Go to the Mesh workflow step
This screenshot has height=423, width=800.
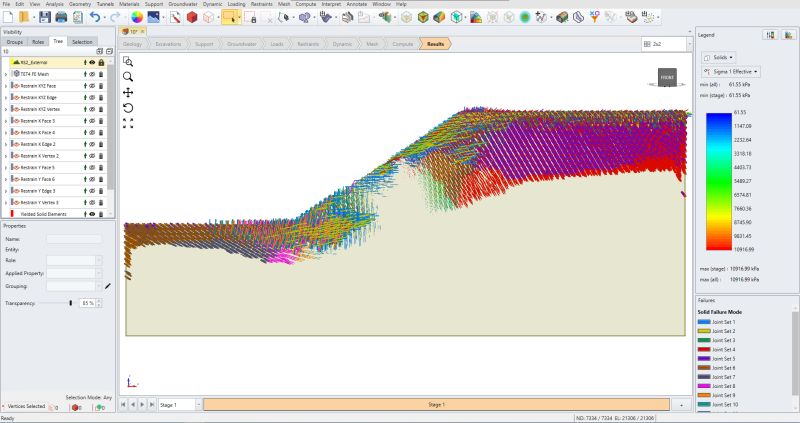tap(372, 44)
